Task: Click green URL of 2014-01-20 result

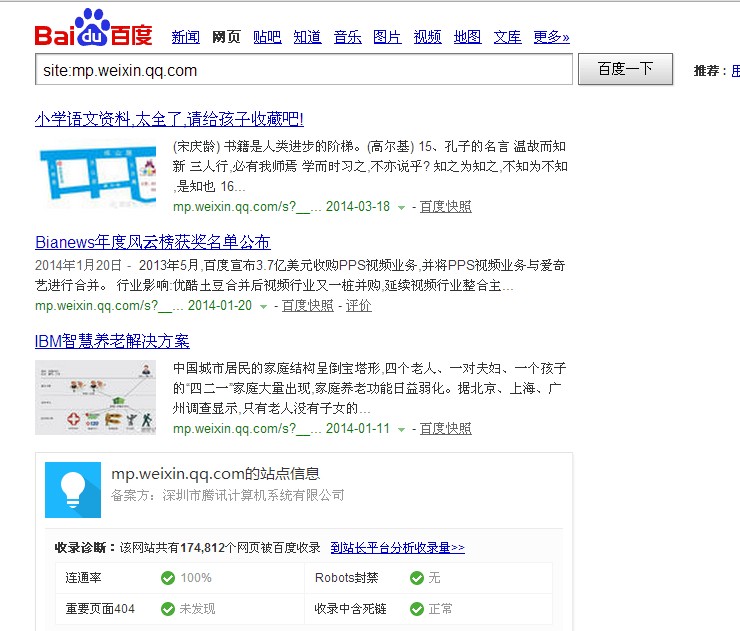Action: [x=109, y=306]
